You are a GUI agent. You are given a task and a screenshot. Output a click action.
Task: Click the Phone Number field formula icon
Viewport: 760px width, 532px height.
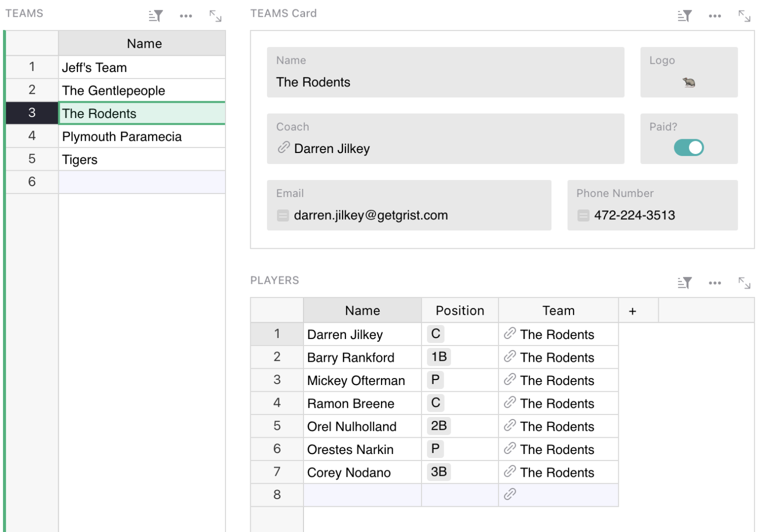[x=583, y=215]
